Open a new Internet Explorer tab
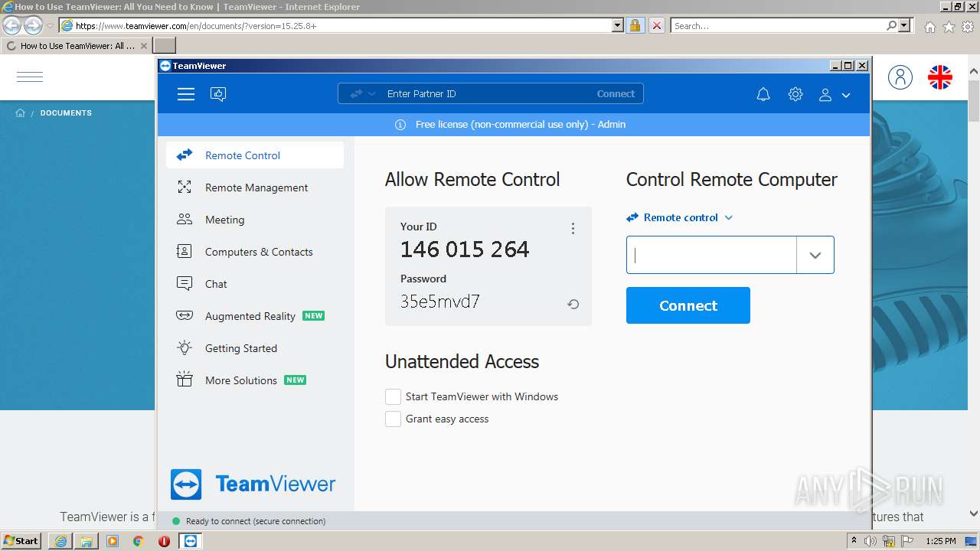Screen dimensions: 980x551 [x=165, y=46]
